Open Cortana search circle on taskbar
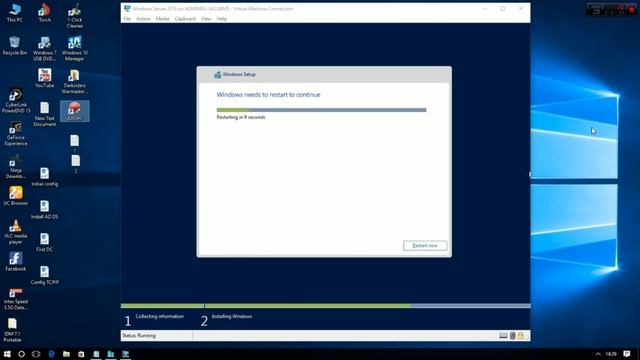This screenshot has height=360, width=640. [22, 354]
